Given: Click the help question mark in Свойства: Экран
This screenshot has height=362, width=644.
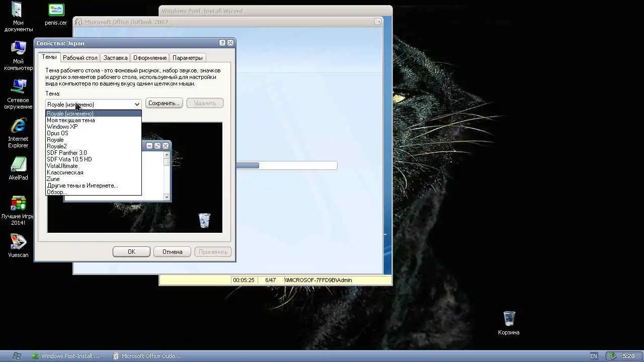Looking at the screenshot, I should pos(223,43).
